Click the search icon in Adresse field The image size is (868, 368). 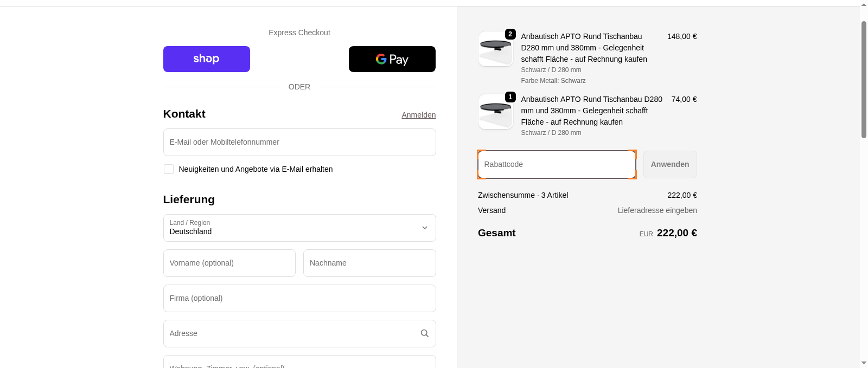point(425,333)
